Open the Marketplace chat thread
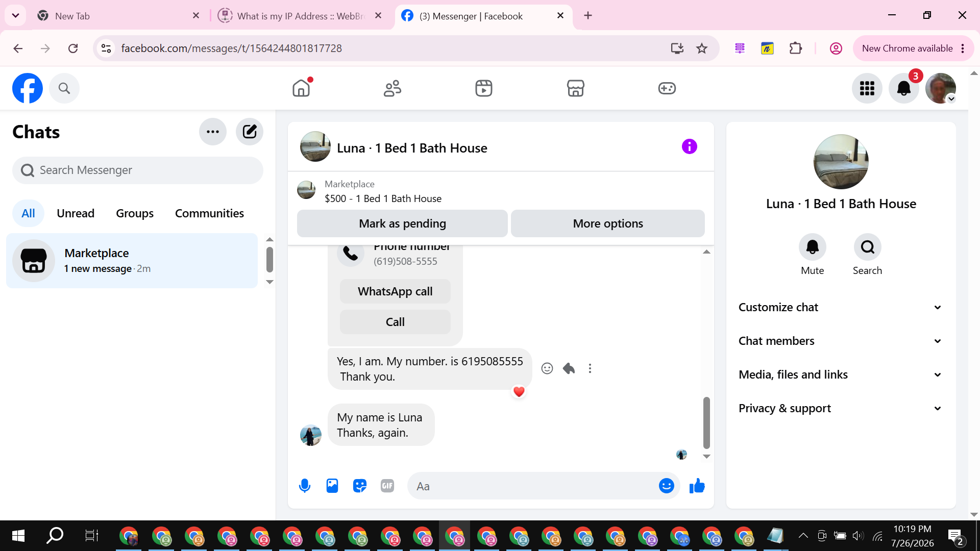 point(132,261)
